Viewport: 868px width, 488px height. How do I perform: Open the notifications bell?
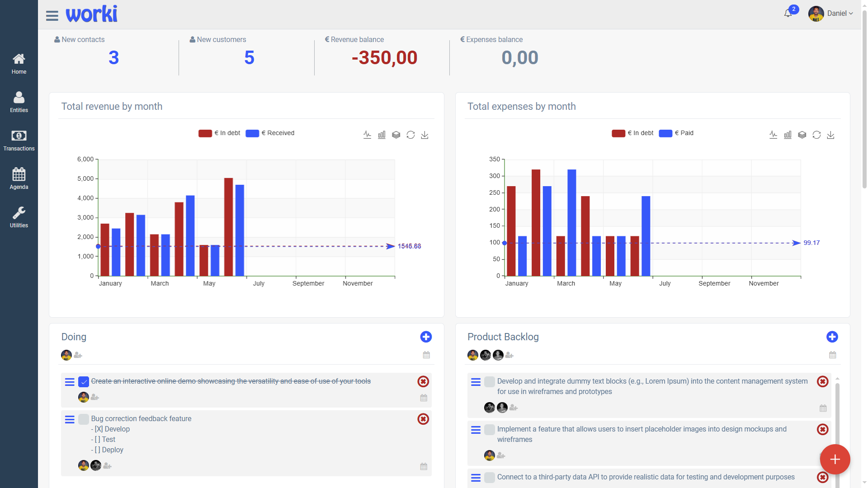(x=788, y=14)
